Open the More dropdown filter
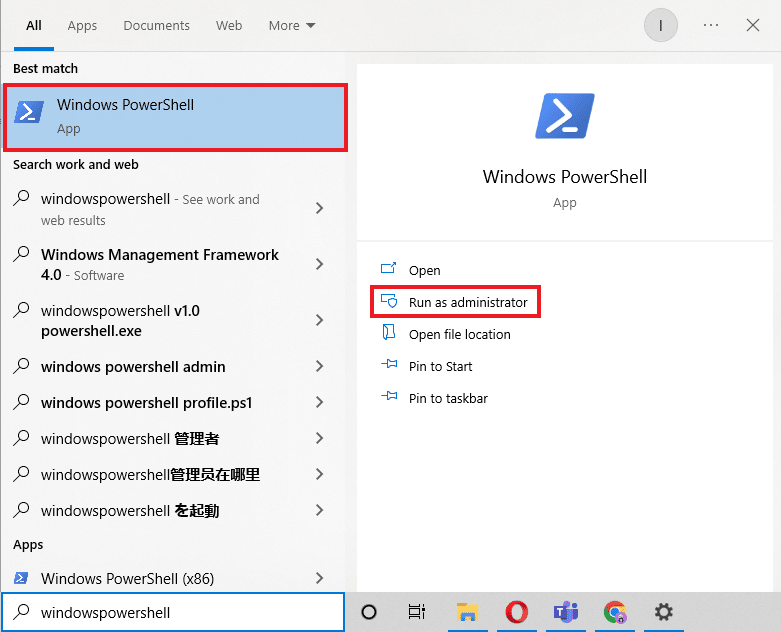Image resolution: width=781 pixels, height=632 pixels. click(291, 25)
